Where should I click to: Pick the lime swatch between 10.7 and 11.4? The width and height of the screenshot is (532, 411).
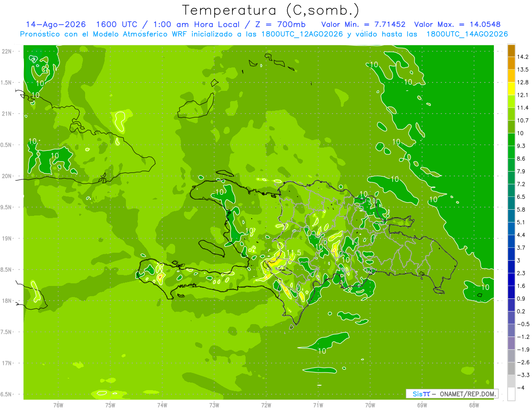(x=511, y=114)
